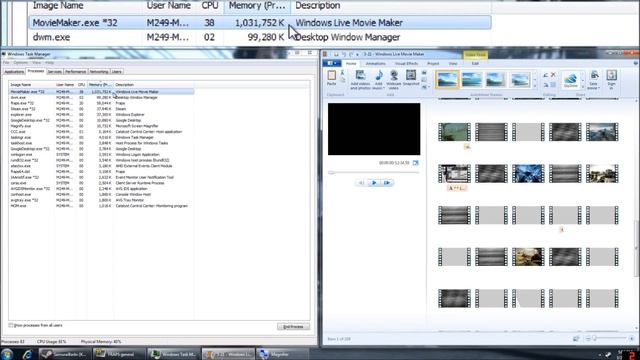
Task: Switch to the View ribbon tab in Movie Maker
Action: pos(453,64)
